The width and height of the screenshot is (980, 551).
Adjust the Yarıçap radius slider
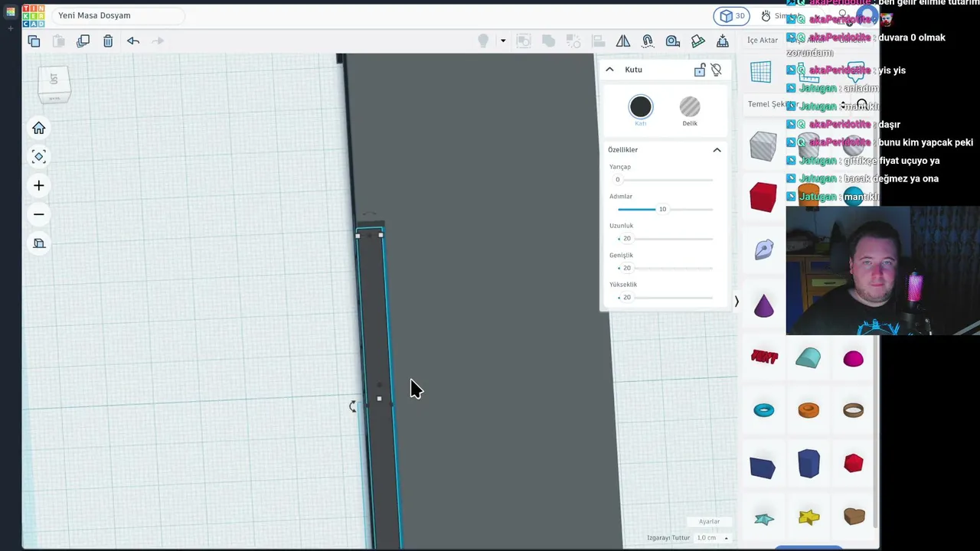665,180
